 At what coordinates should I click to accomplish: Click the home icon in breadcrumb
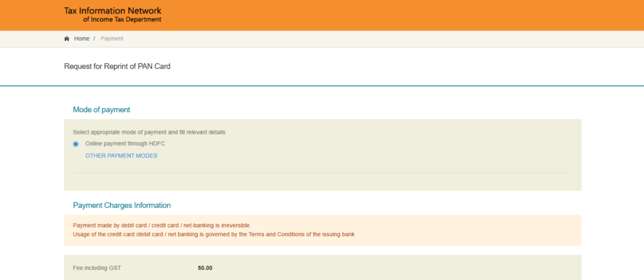point(67,39)
